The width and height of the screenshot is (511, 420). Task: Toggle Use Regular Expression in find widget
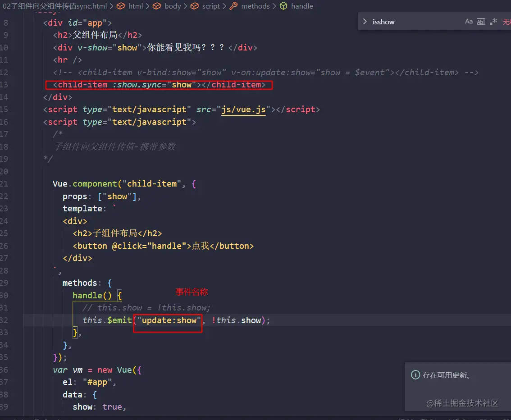(493, 22)
